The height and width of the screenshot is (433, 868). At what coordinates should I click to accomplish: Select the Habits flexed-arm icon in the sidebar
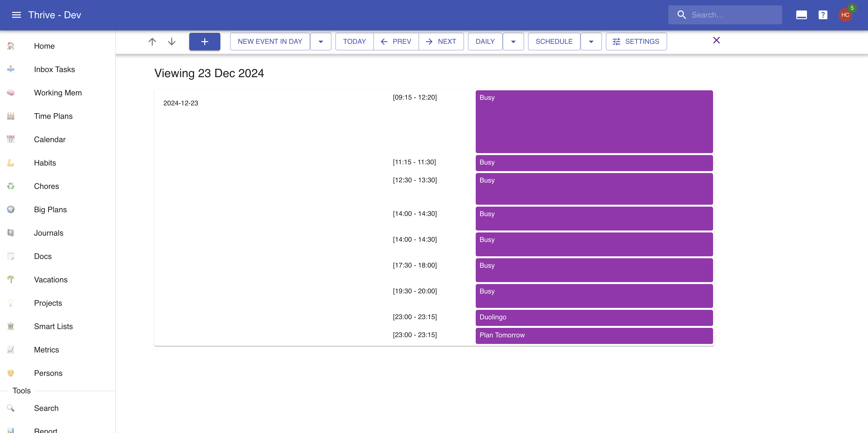11,163
